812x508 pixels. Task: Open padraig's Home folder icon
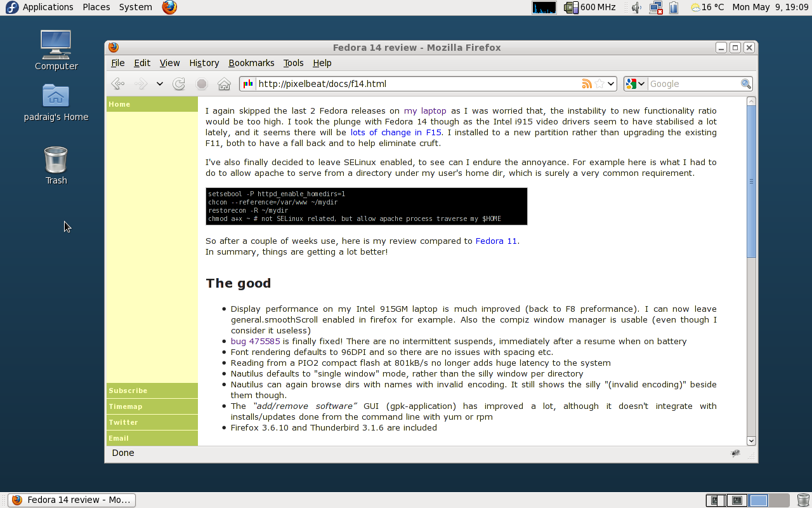56,103
